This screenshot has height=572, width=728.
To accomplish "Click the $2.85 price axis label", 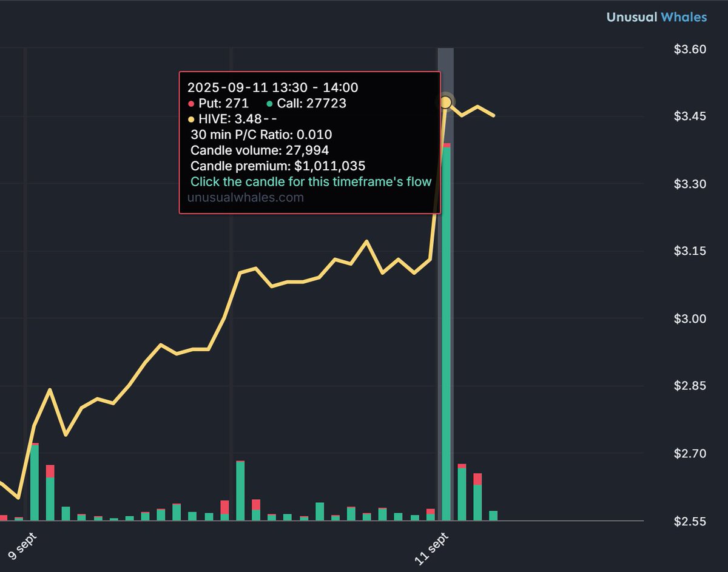I will click(x=690, y=386).
